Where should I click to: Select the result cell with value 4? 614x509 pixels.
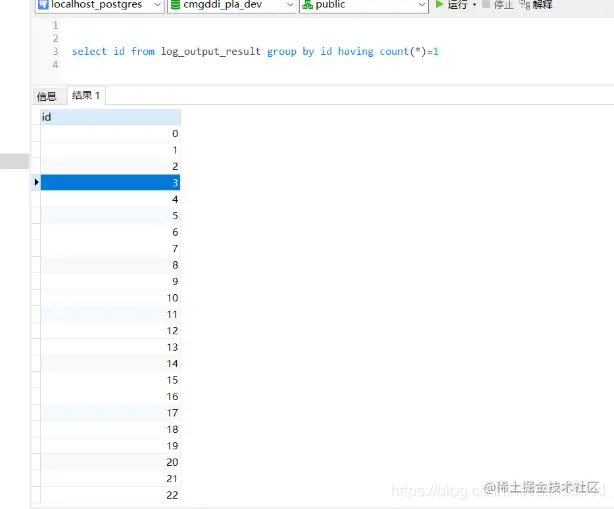click(x=110, y=199)
